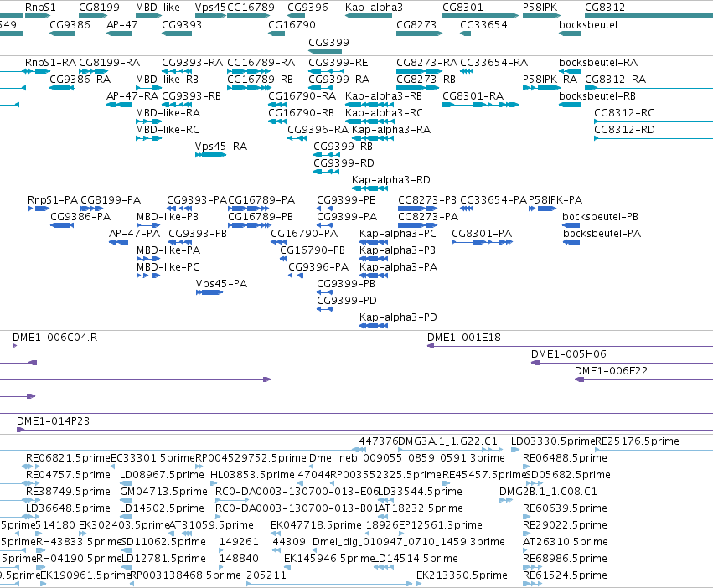Viewport: 713px width, 588px height.
Task: Select the CG9393 gene label
Action: [x=182, y=24]
